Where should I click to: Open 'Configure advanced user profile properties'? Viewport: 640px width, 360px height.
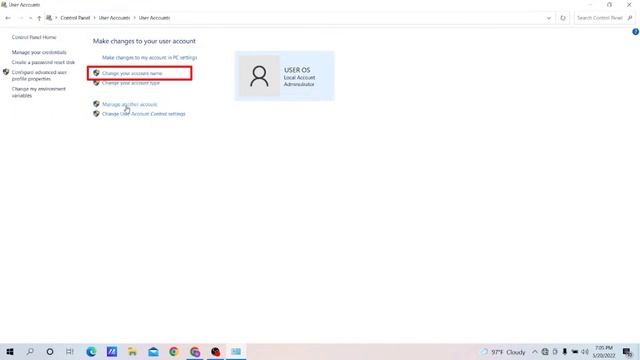pyautogui.click(x=39, y=76)
